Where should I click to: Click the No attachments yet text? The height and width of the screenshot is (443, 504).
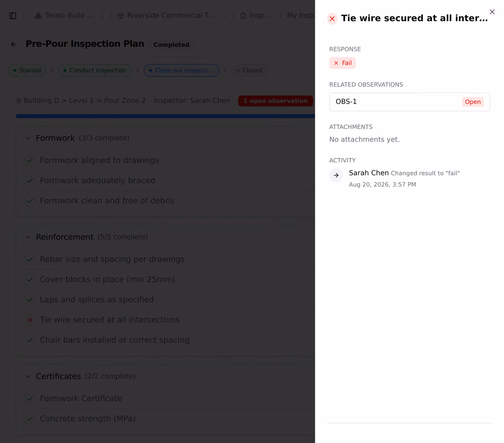(365, 140)
